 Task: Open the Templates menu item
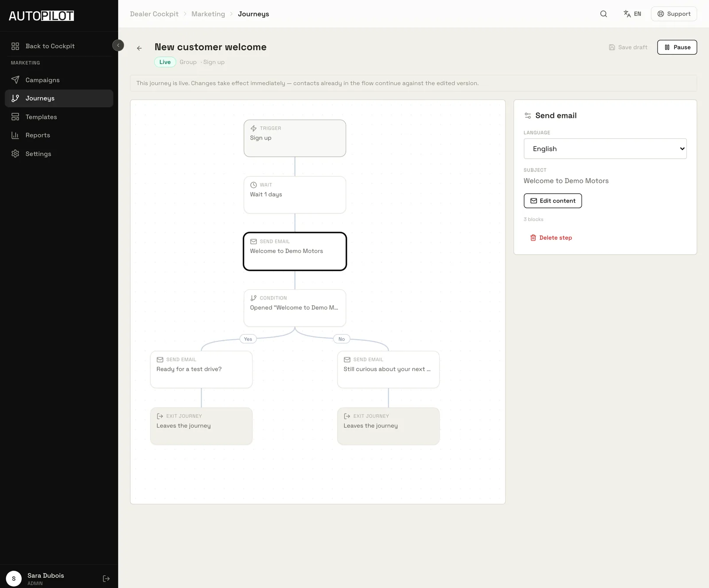pos(59,117)
